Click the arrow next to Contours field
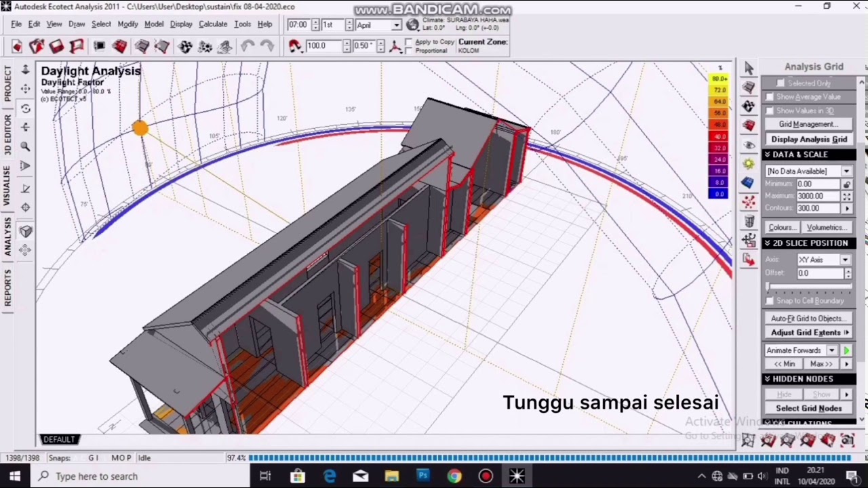Image resolution: width=868 pixels, height=488 pixels. [x=846, y=209]
